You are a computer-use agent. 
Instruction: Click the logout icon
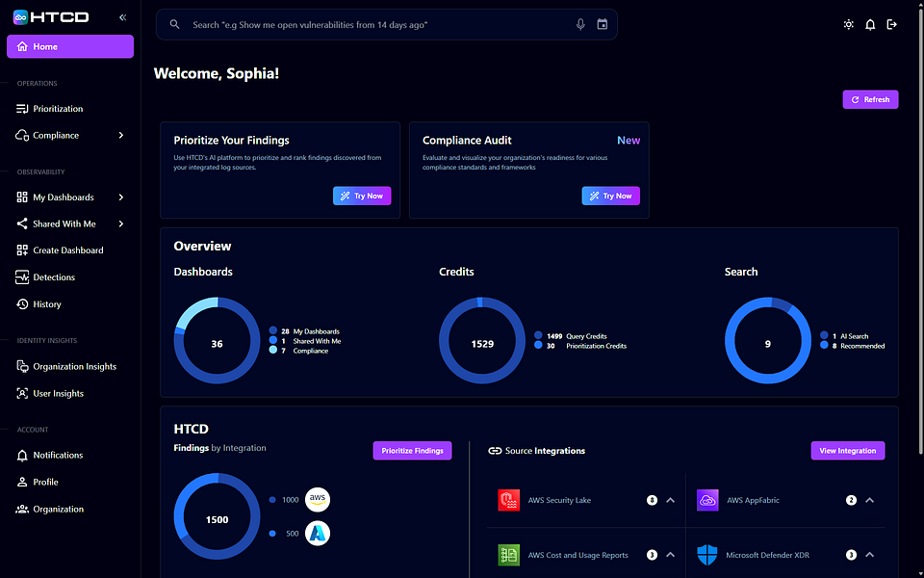[891, 24]
